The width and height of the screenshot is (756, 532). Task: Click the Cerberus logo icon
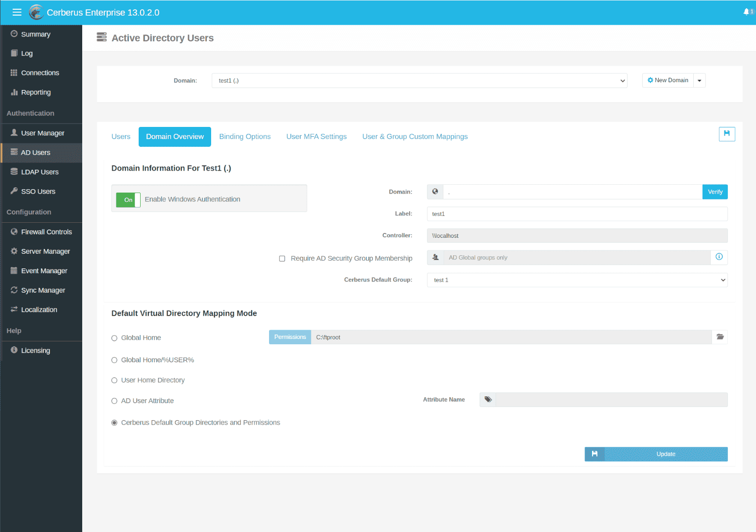click(x=36, y=12)
